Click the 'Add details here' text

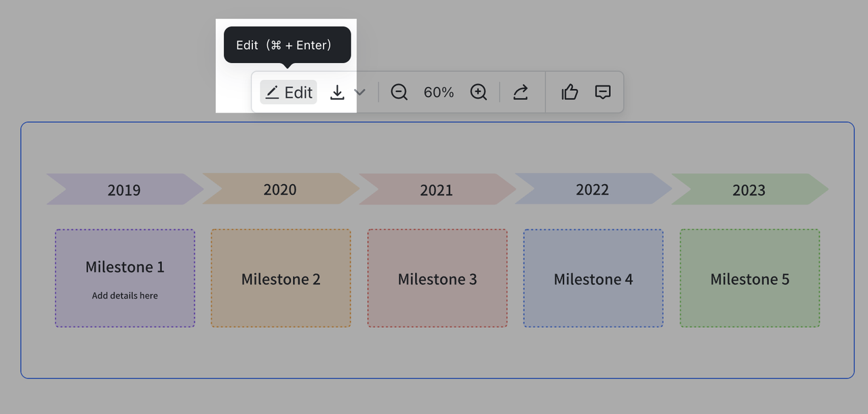click(125, 295)
